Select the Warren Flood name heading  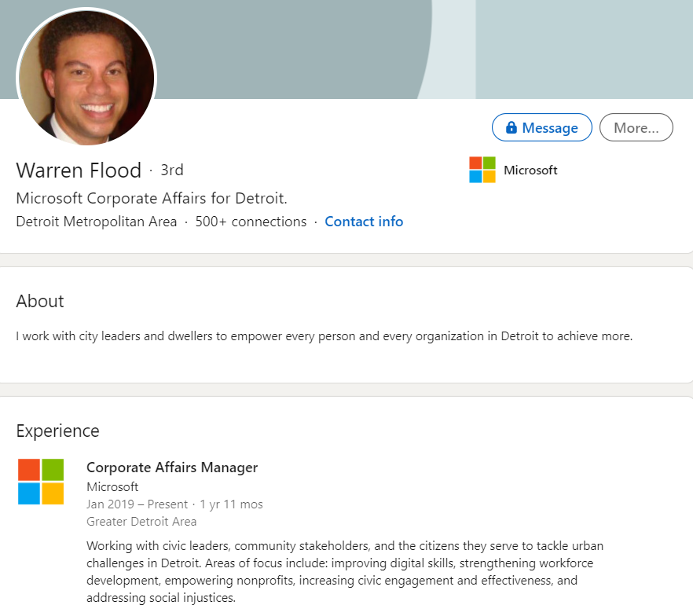[x=79, y=170]
